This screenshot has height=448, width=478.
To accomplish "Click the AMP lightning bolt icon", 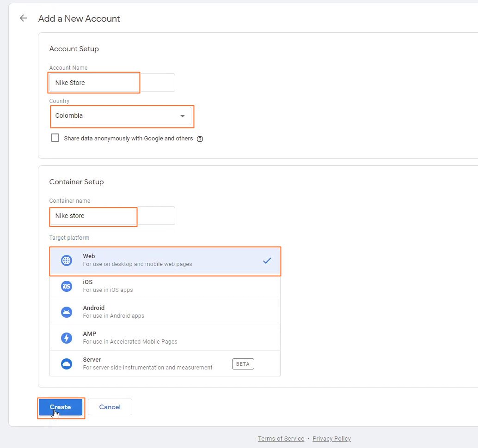I will pos(67,338).
